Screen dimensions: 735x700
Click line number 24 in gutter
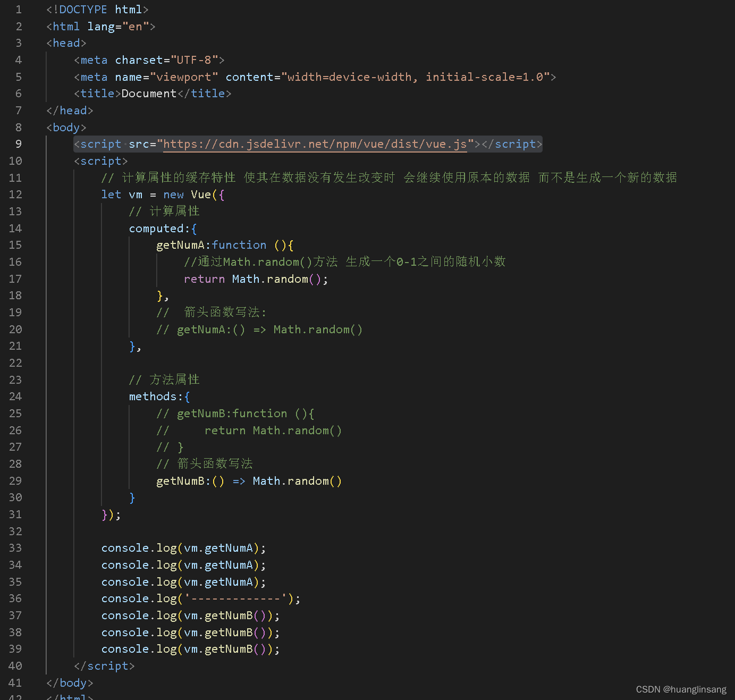[x=15, y=397]
